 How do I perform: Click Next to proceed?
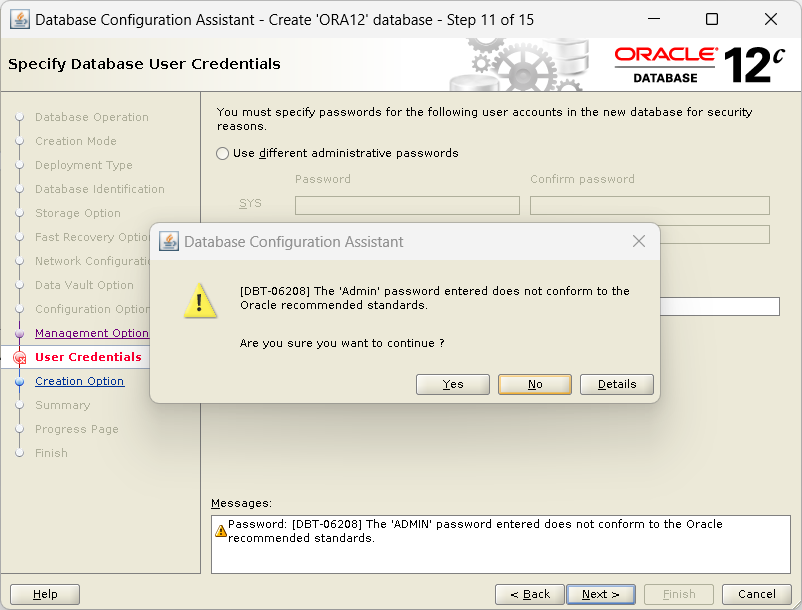click(601, 594)
